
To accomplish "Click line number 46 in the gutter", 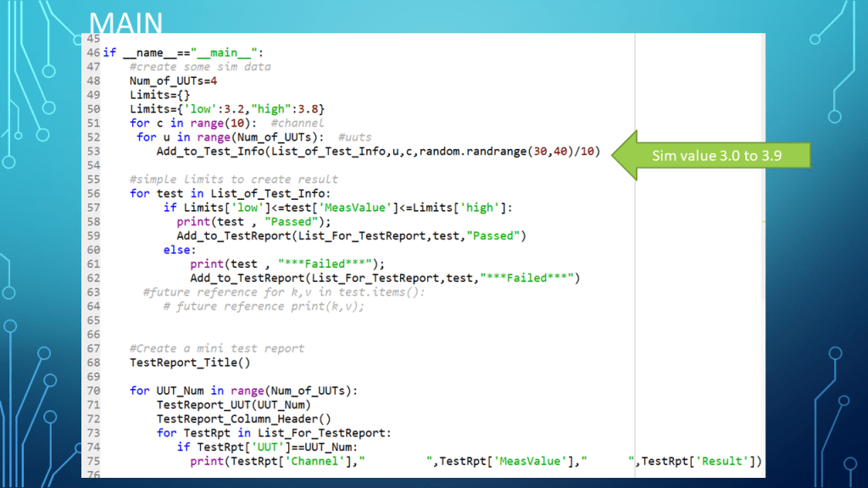I will point(93,53).
